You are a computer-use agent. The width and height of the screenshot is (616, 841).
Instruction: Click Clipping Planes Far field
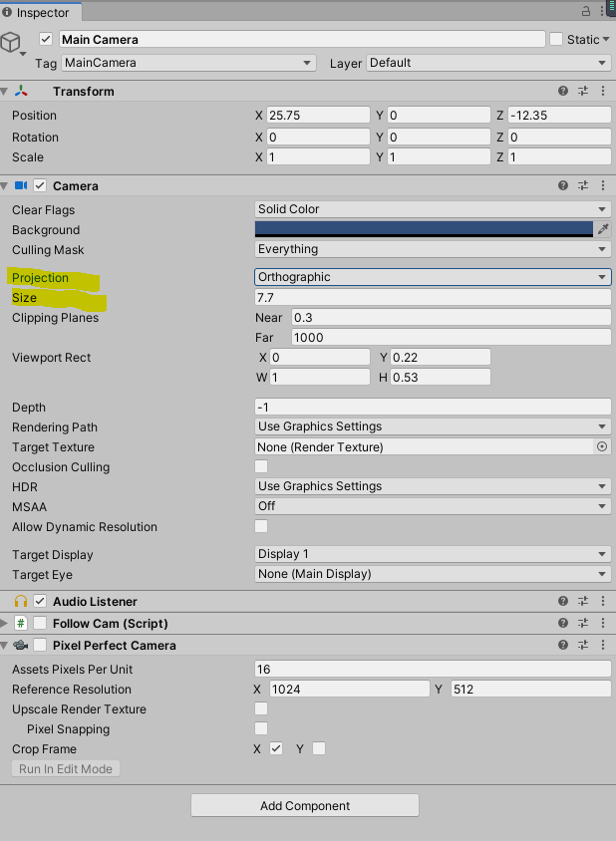(x=452, y=338)
